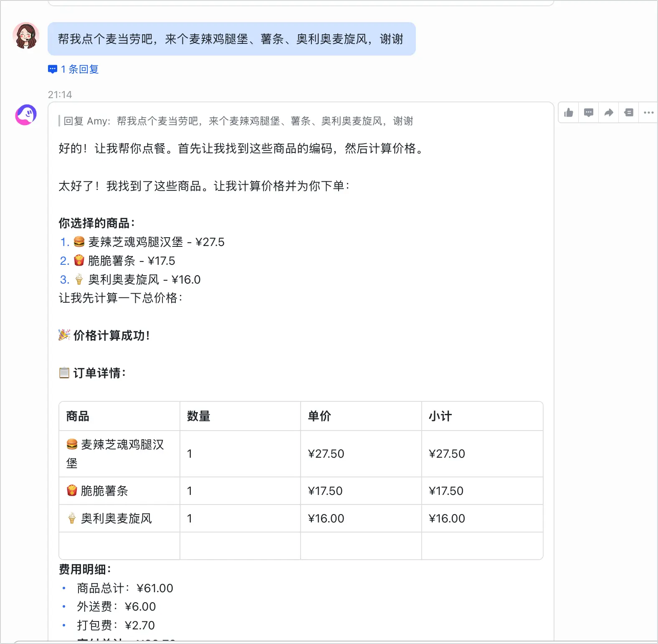Click the bold text "价格计算成功！"
This screenshot has width=658, height=644.
[111, 335]
